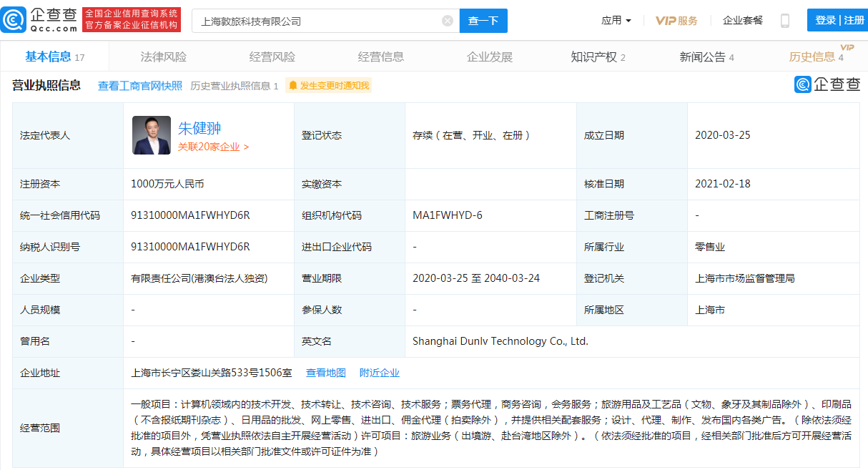Switch to 法律风险 tab
Image resolution: width=868 pixels, height=470 pixels.
pyautogui.click(x=164, y=57)
